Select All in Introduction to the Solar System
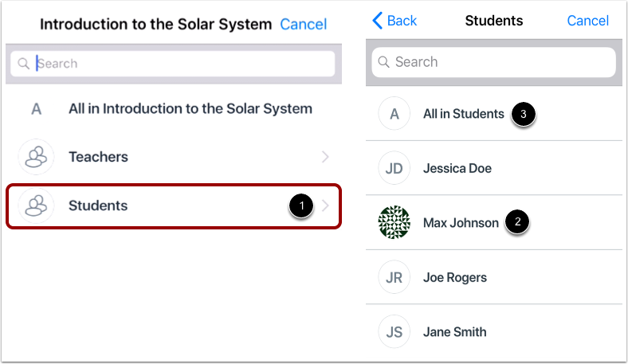The width and height of the screenshot is (628, 364). click(x=190, y=109)
